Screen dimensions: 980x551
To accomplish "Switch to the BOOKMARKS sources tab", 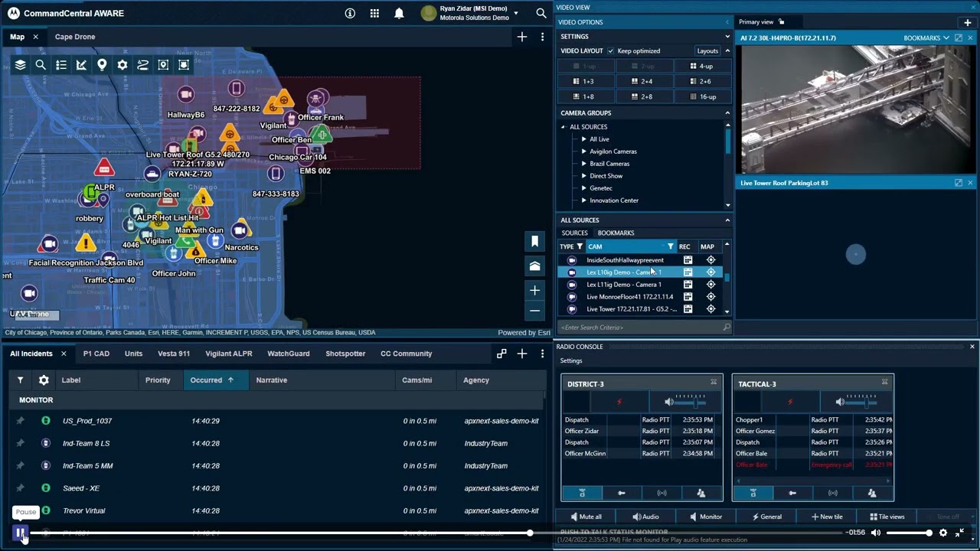I will [616, 233].
